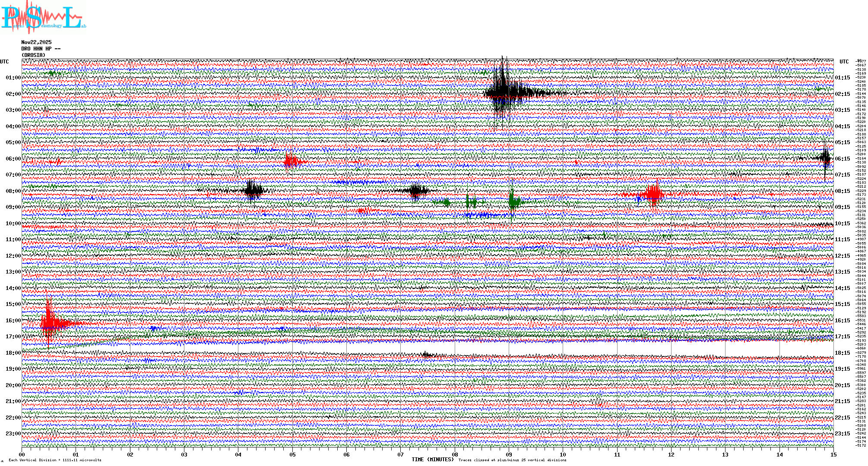Click the 'Each Vertical Division' scale footnote
The image size is (868, 466).
pos(55,460)
